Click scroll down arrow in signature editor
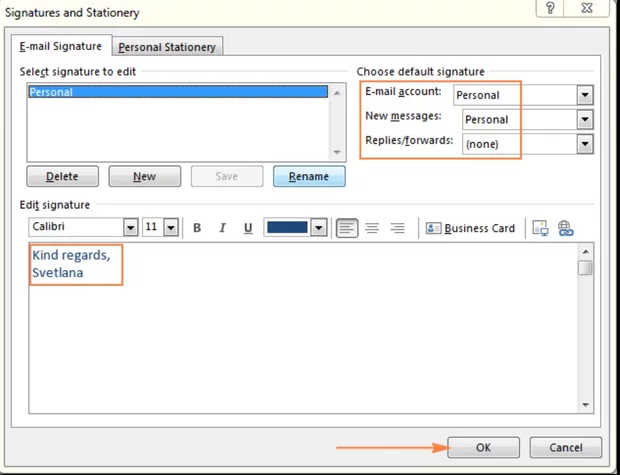620x475 pixels. (586, 405)
